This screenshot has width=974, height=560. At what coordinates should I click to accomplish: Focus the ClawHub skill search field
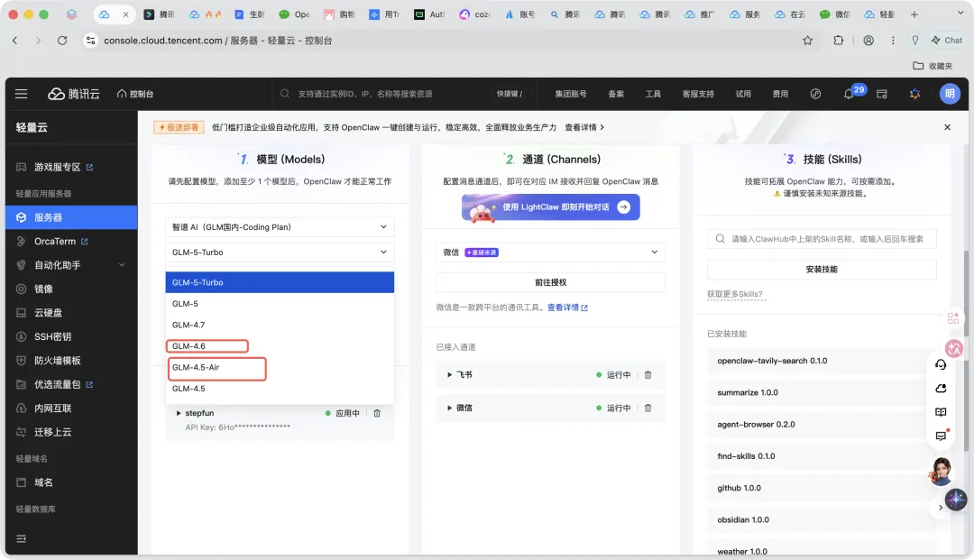[822, 239]
